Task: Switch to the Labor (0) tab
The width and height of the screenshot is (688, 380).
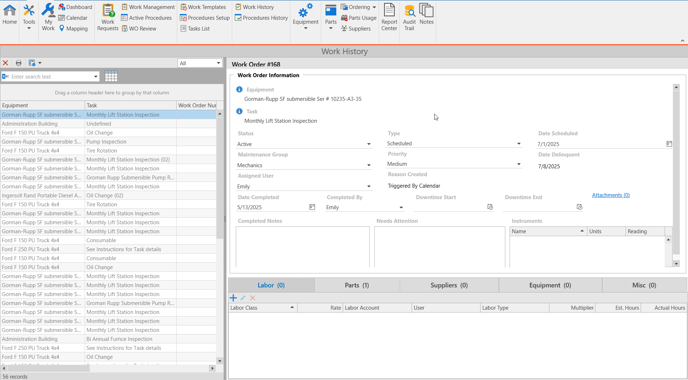Action: click(x=271, y=285)
